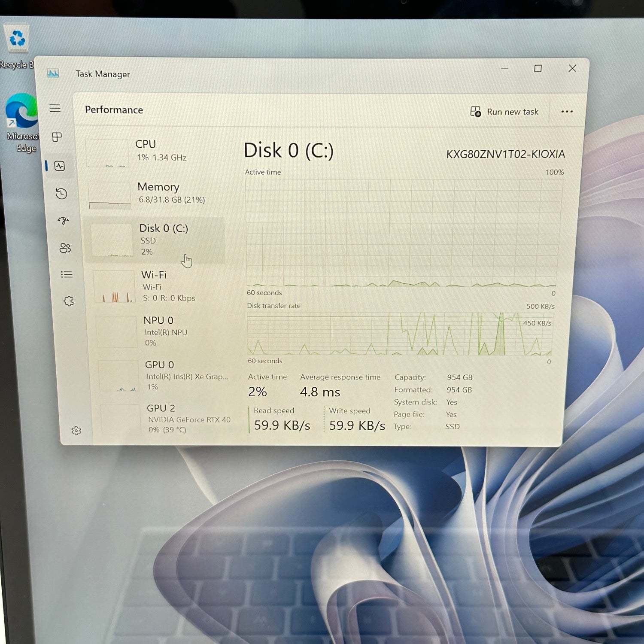The image size is (644, 644).
Task: Open Task Manager settings gear
Action: click(76, 431)
